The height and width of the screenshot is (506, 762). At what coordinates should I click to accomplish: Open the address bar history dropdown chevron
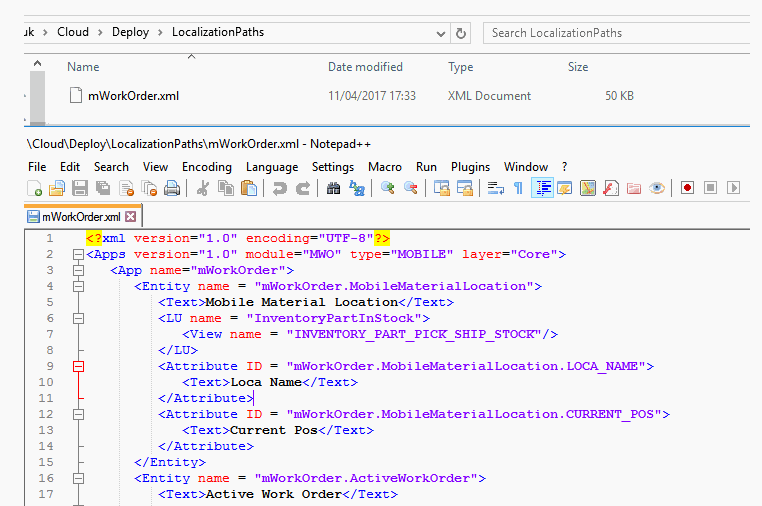point(441,34)
